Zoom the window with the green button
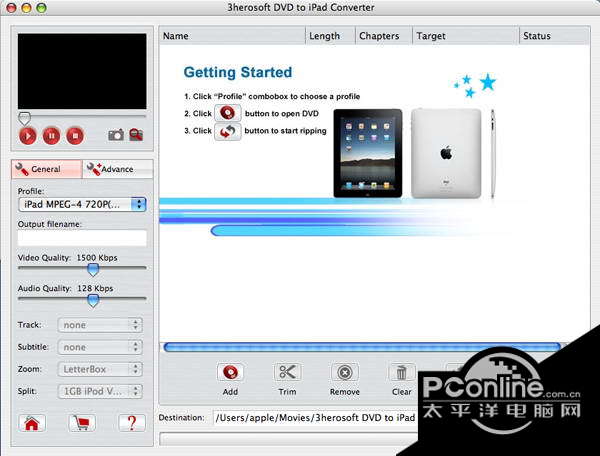Screen dimensions: 600x456 [x=41, y=8]
